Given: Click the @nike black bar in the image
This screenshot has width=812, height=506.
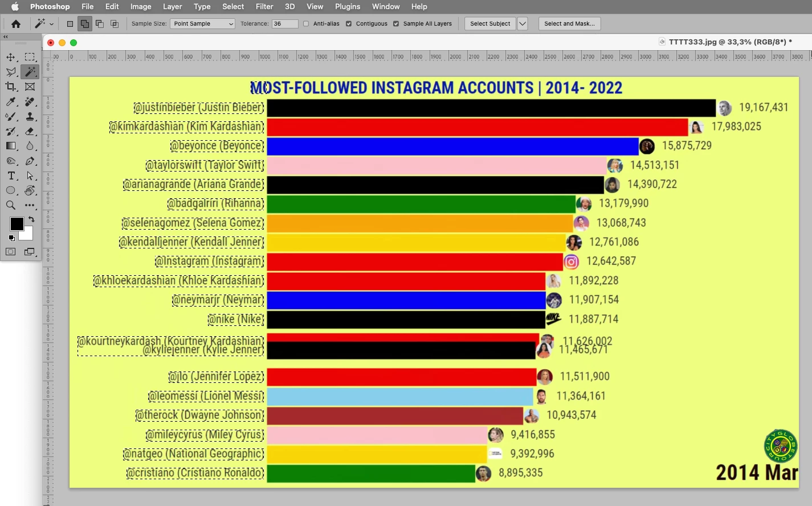Looking at the screenshot, I should (406, 319).
